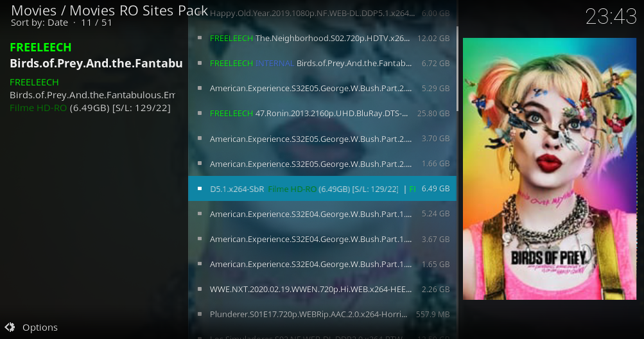Click bullet icon of highlighted 6.49 GB row

pos(200,189)
